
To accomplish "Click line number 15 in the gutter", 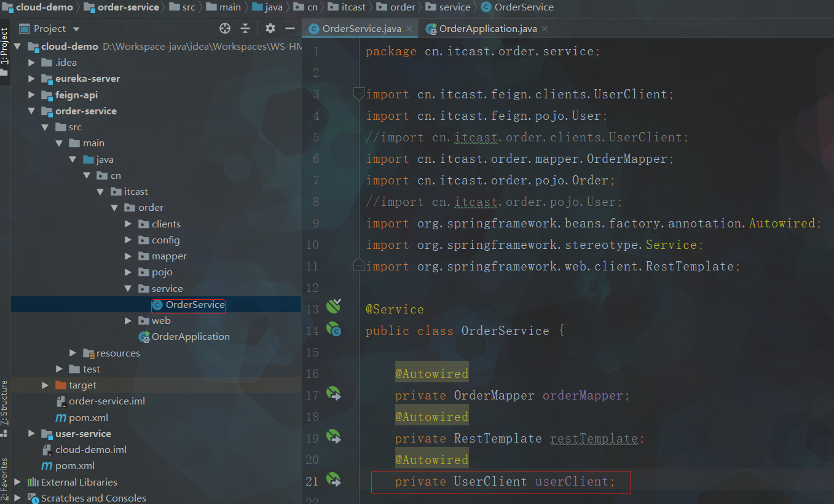I will click(312, 352).
